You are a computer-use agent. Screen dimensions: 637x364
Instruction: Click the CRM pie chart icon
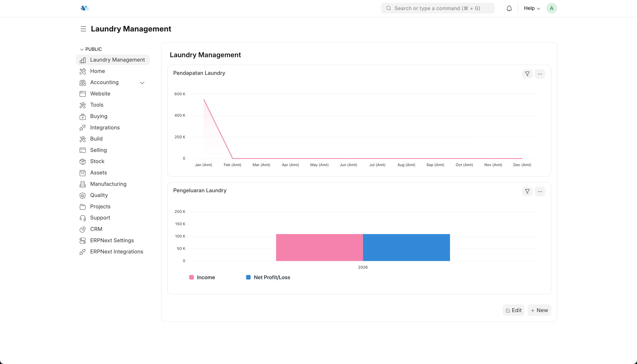(x=83, y=229)
